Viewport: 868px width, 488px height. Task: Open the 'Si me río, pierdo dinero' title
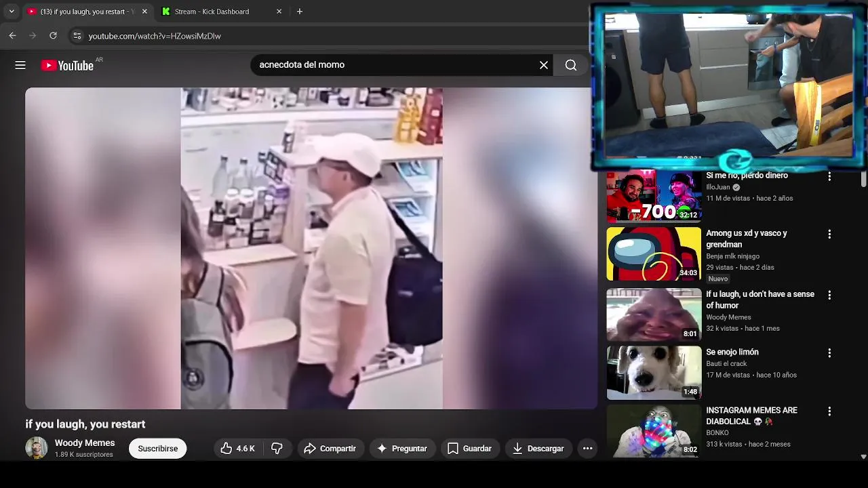[x=747, y=176]
